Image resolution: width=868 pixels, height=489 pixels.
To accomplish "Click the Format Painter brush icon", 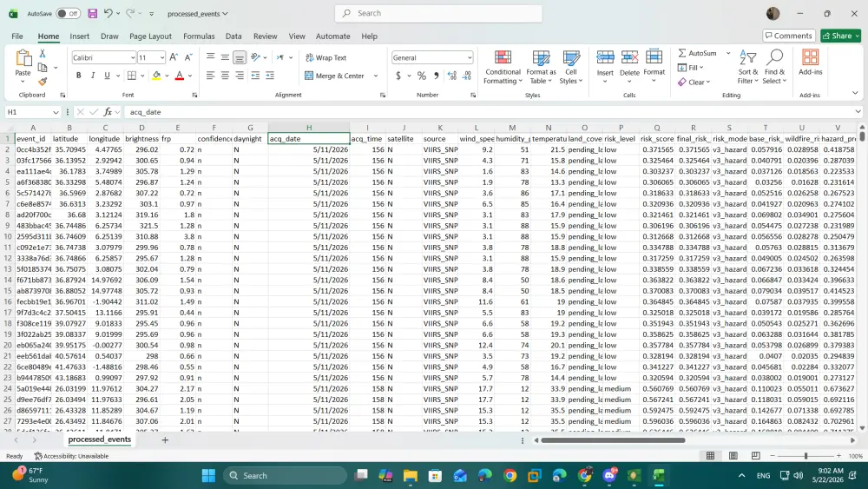I will (x=42, y=82).
